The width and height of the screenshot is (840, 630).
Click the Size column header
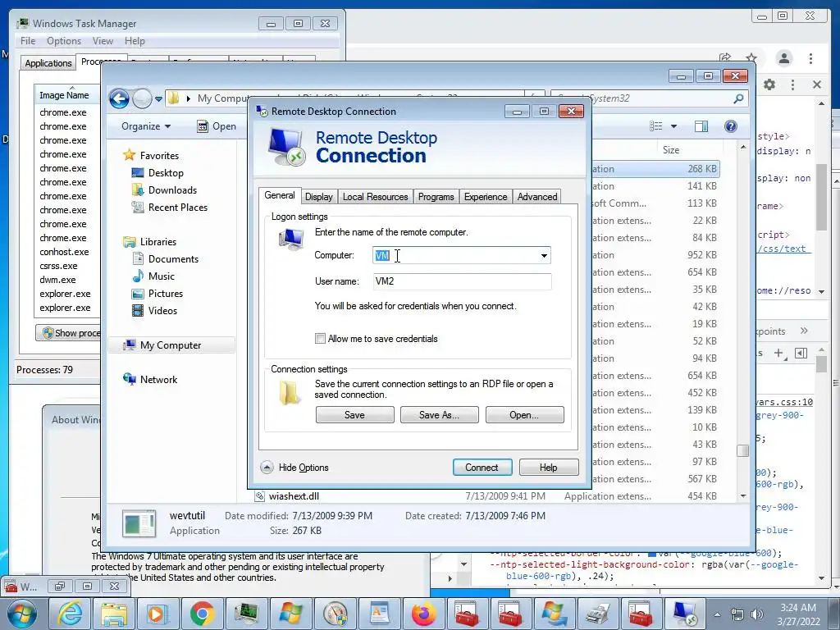coord(671,150)
